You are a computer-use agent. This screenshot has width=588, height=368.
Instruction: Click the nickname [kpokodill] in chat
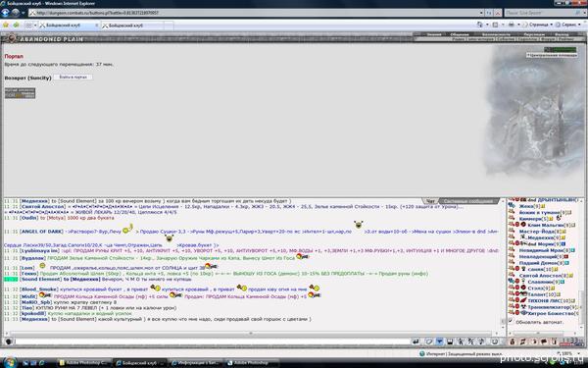point(32,314)
